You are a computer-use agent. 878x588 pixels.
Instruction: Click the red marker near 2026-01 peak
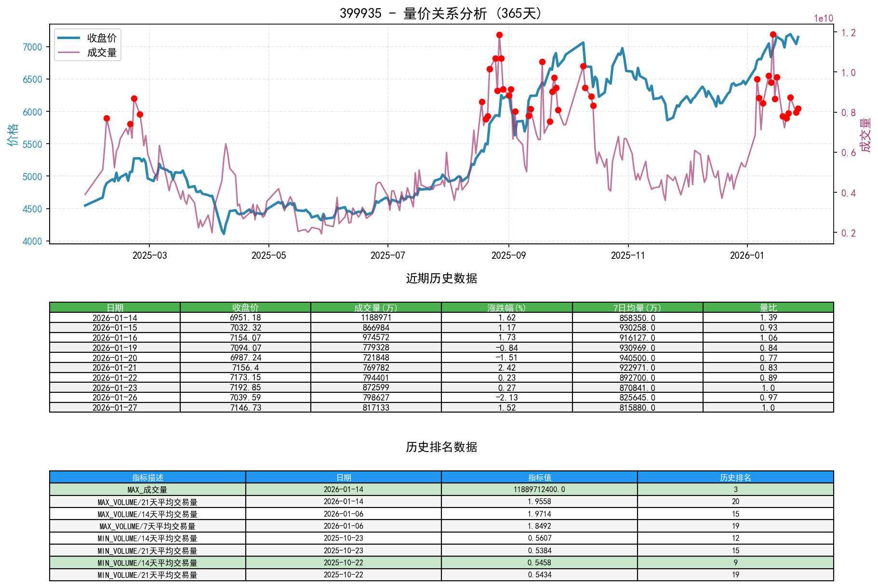coord(773,34)
